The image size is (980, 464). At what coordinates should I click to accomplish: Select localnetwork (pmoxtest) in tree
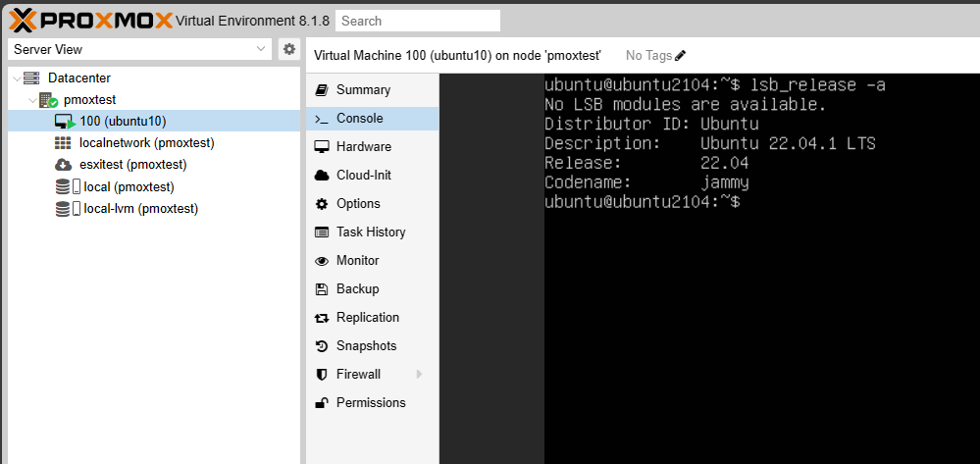(146, 143)
